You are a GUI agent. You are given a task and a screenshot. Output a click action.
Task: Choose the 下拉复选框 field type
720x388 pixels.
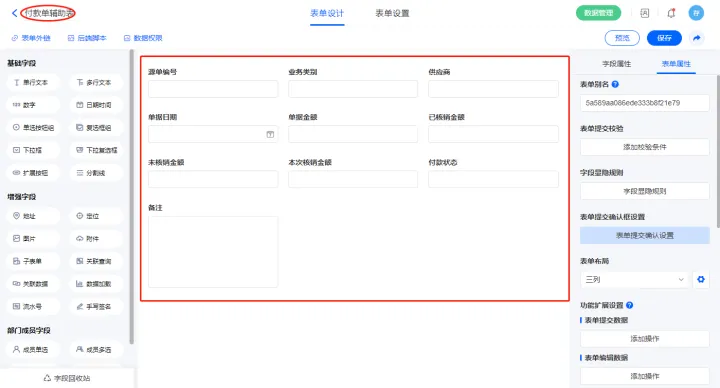96,150
